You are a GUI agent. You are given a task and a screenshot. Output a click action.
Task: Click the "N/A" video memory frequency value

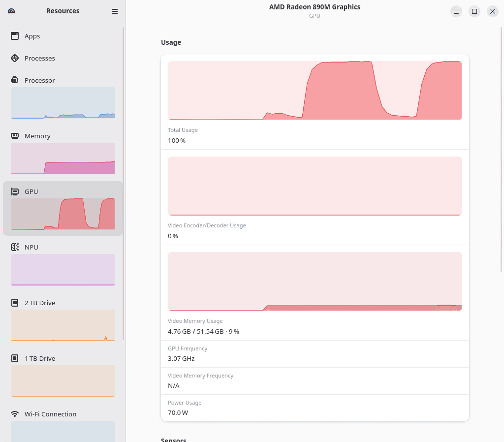point(174,385)
